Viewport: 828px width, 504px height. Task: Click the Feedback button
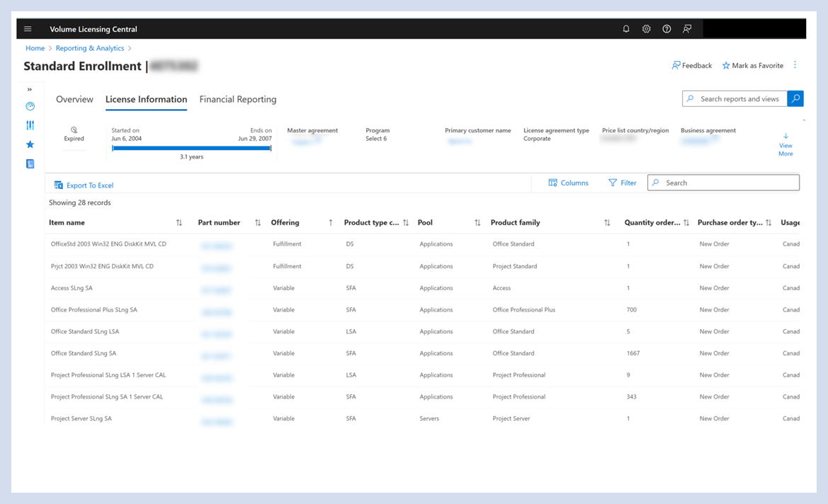point(692,65)
